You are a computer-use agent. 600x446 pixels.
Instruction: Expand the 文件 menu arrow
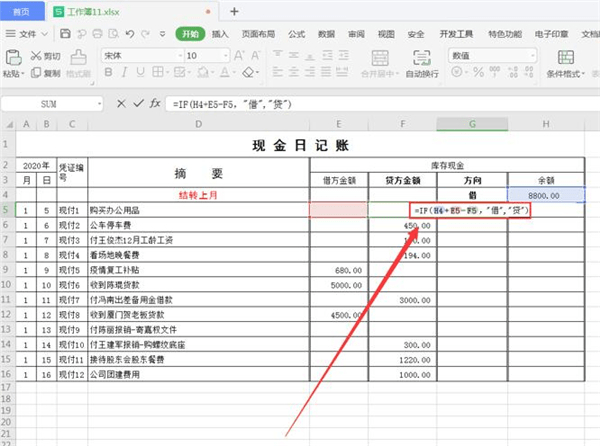pyautogui.click(x=44, y=34)
